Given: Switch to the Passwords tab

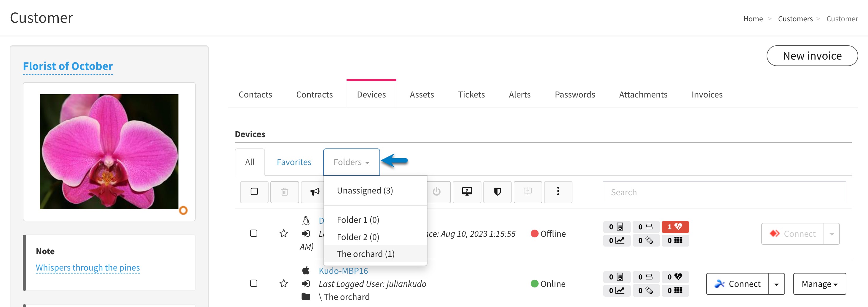Looking at the screenshot, I should (575, 94).
